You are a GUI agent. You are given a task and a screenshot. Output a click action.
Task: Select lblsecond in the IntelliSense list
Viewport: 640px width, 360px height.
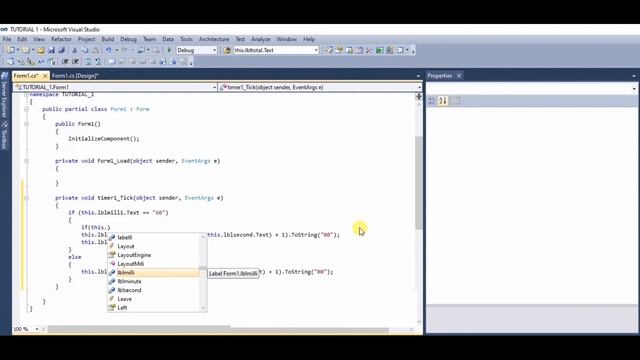pos(154,290)
